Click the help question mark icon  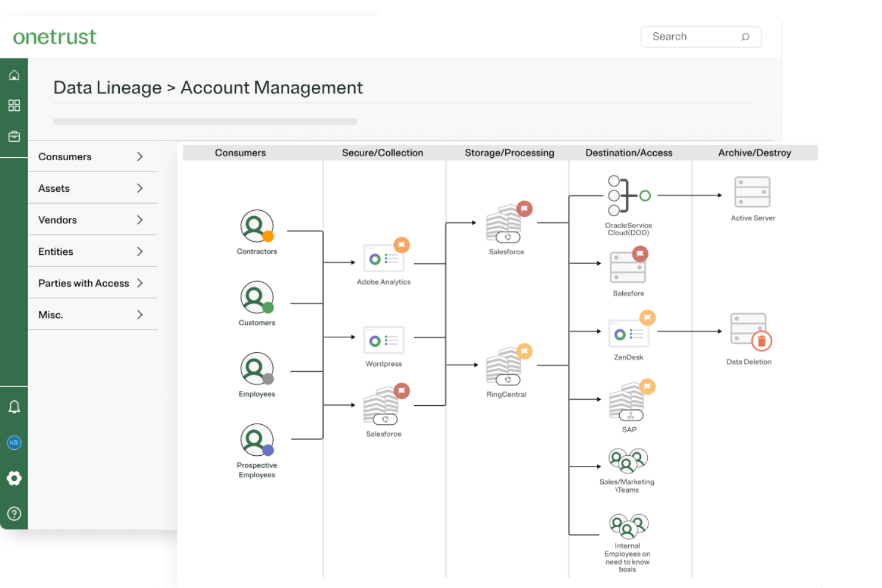[x=14, y=514]
